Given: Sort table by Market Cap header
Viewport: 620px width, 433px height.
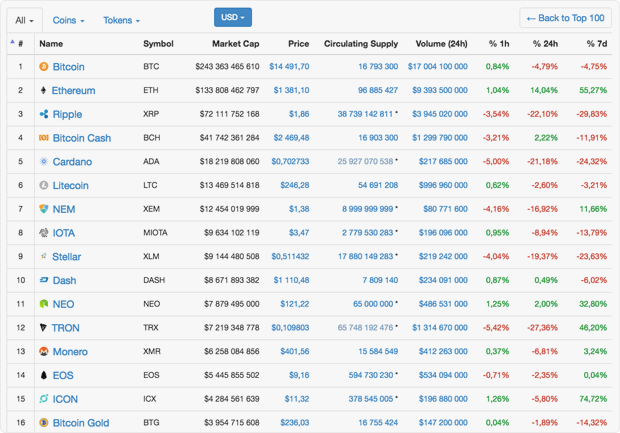Looking at the screenshot, I should (236, 44).
